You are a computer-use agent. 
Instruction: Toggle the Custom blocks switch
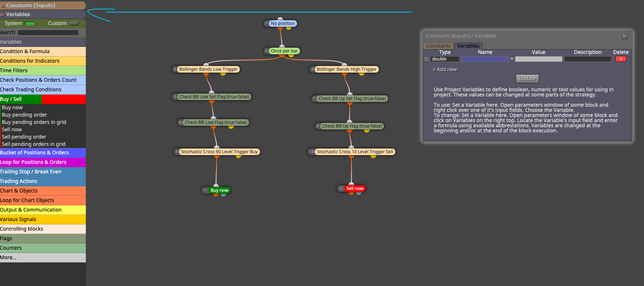pyautogui.click(x=74, y=23)
